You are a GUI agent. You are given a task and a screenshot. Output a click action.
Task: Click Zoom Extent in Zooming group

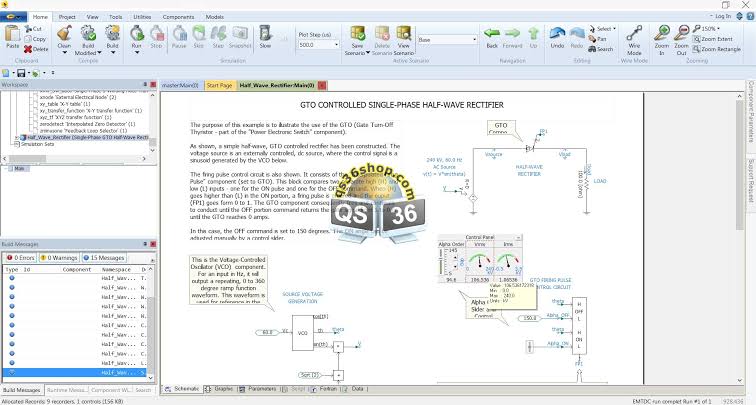(x=713, y=39)
